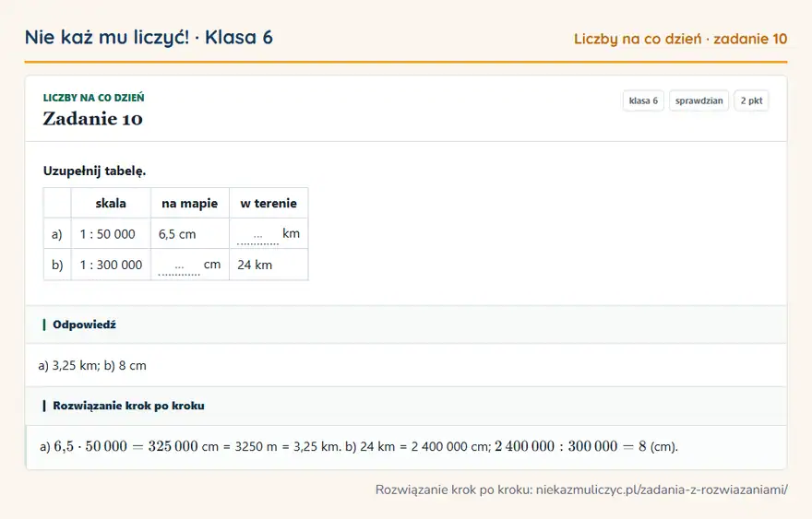812x519 pixels.
Task: Click the 'Zadanie 10' heading
Action: pos(92,119)
